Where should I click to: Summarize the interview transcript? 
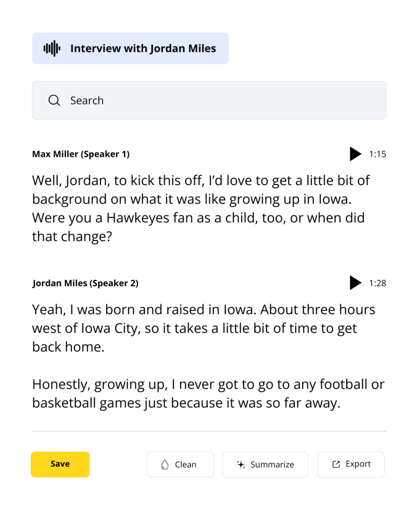(265, 465)
